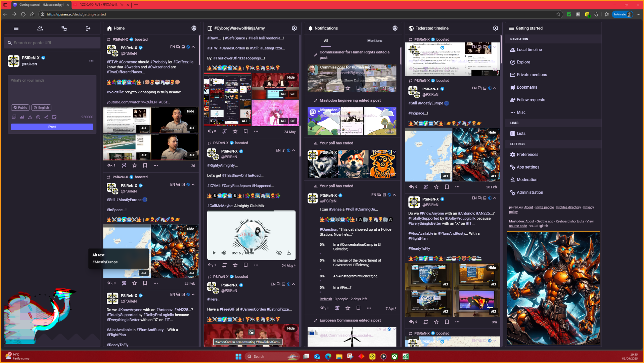This screenshot has width=644, height=363.
Task: Hide the #JamesCorden GIF under #Here post
Action: (291, 328)
